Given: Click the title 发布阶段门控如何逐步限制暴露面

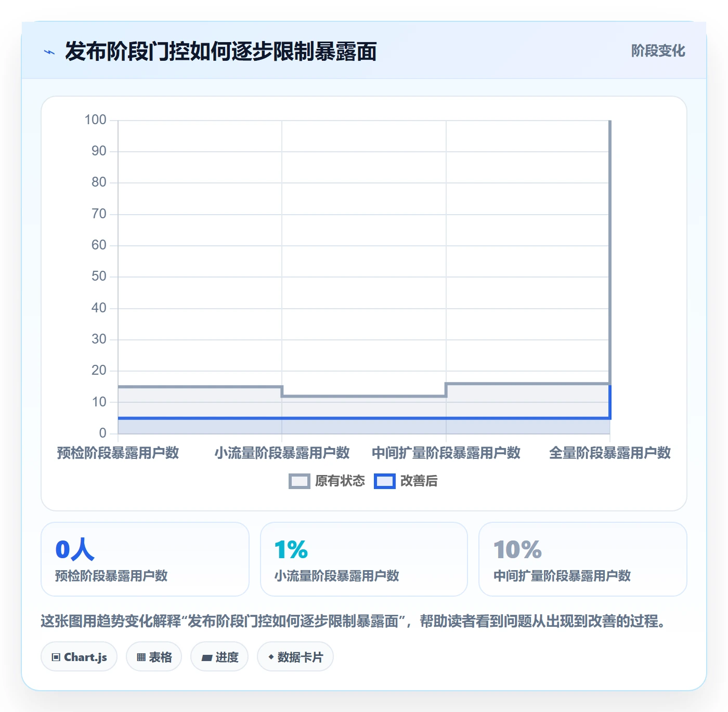Looking at the screenshot, I should pyautogui.click(x=221, y=51).
